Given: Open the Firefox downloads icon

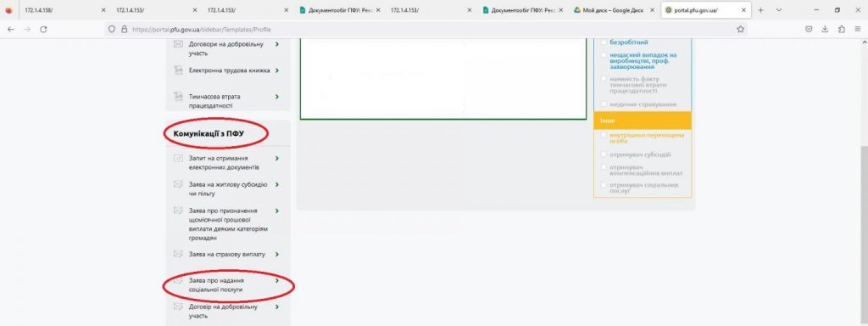Looking at the screenshot, I should pos(825,30).
